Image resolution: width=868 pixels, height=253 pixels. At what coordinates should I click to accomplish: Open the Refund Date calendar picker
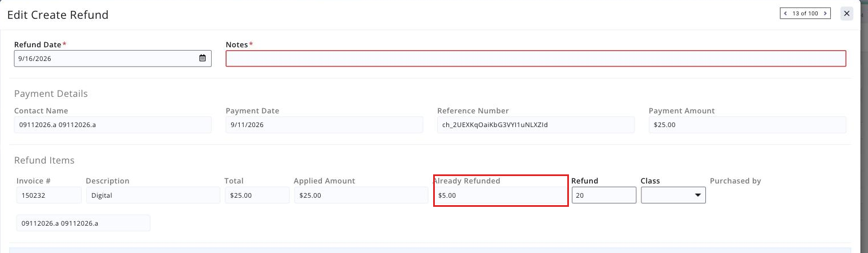(203, 58)
